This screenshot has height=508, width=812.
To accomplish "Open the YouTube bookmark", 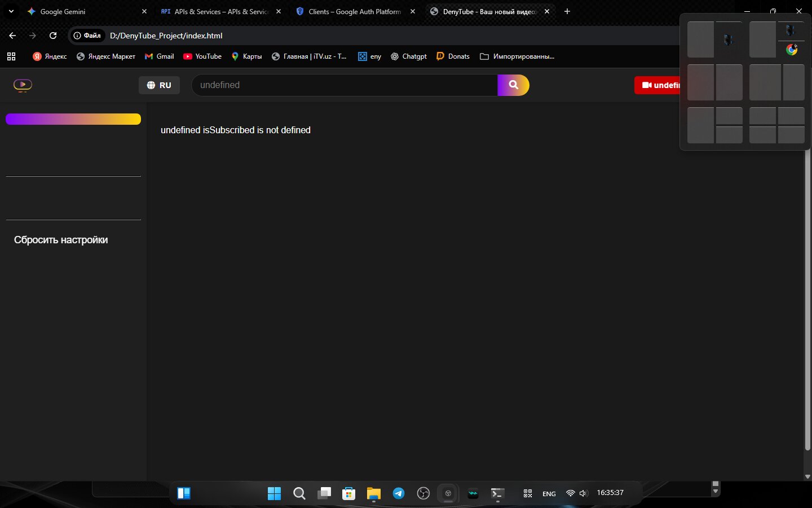I will [x=202, y=56].
